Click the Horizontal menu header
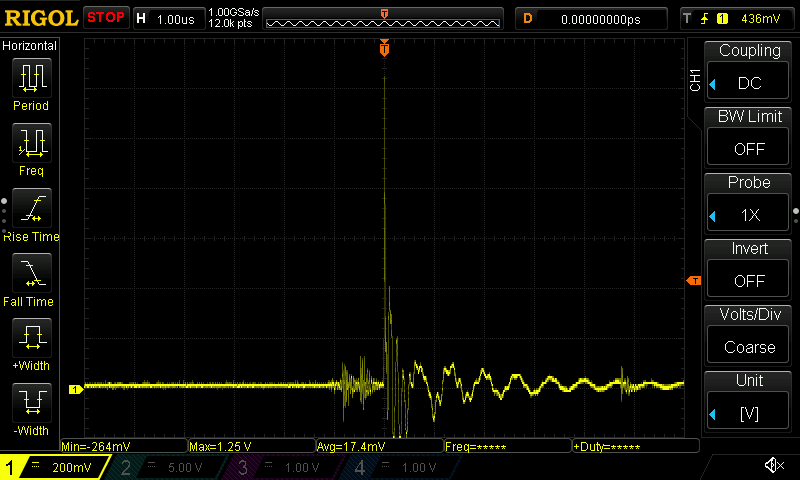Viewport: 800px width, 480px height. coord(30,46)
